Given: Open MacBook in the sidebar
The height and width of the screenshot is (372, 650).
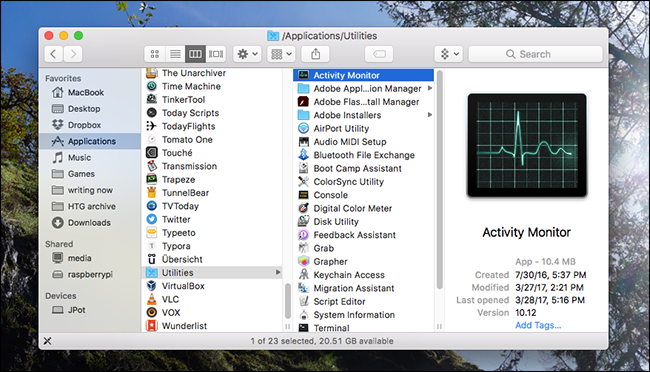Looking at the screenshot, I should (86, 92).
